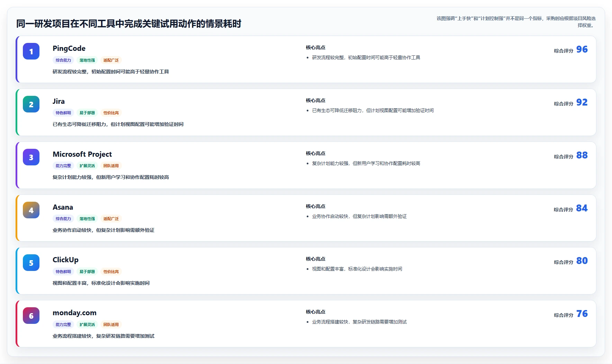Viewport: 612px width, 364px height.
Task: Click the 综合评分 label on PingCode card
Action: (564, 51)
